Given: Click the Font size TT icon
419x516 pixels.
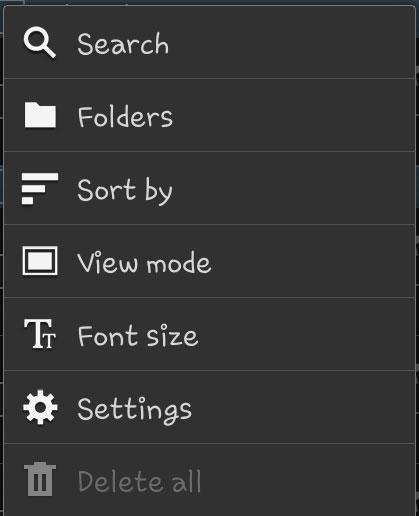Looking at the screenshot, I should click(x=40, y=334).
